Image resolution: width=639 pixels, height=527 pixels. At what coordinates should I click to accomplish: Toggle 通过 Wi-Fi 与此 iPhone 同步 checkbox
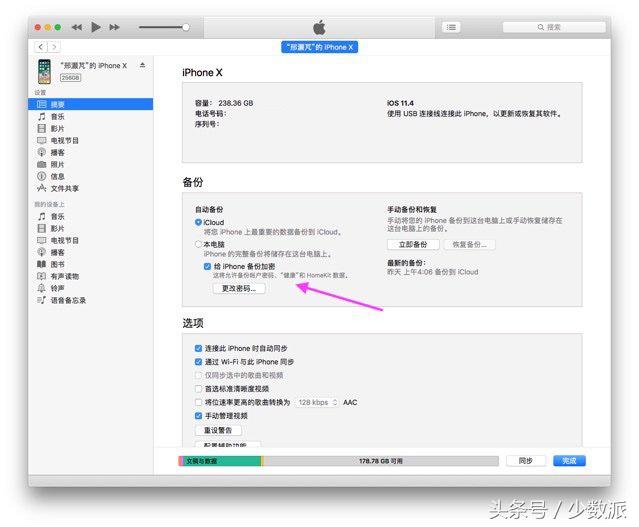(198, 362)
